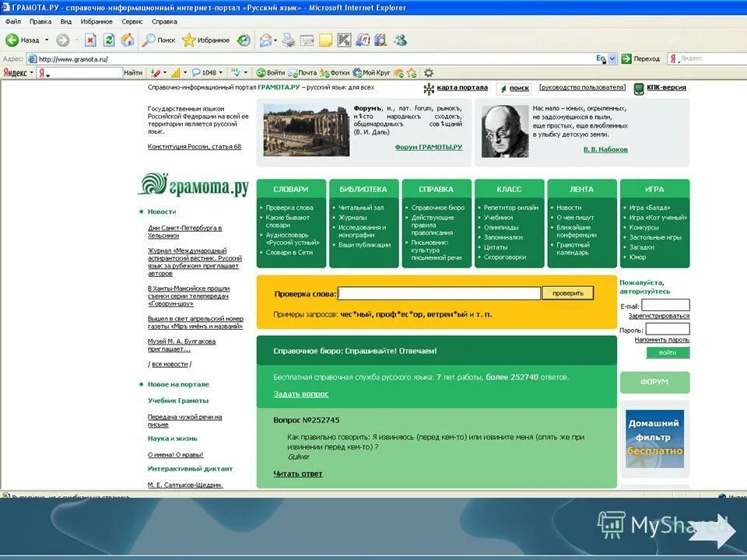Open the Сервис menu

[x=132, y=22]
